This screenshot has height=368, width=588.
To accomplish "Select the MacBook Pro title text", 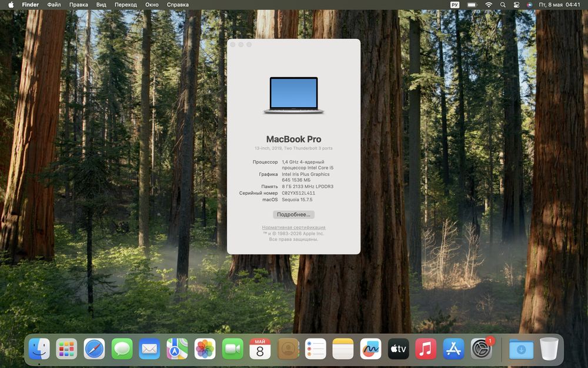I will click(293, 140).
